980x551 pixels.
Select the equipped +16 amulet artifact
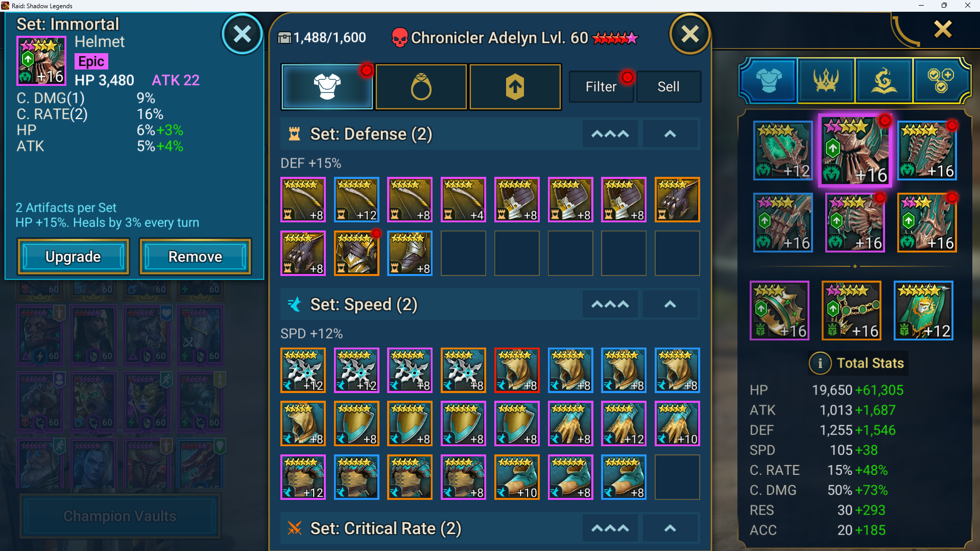click(x=851, y=310)
